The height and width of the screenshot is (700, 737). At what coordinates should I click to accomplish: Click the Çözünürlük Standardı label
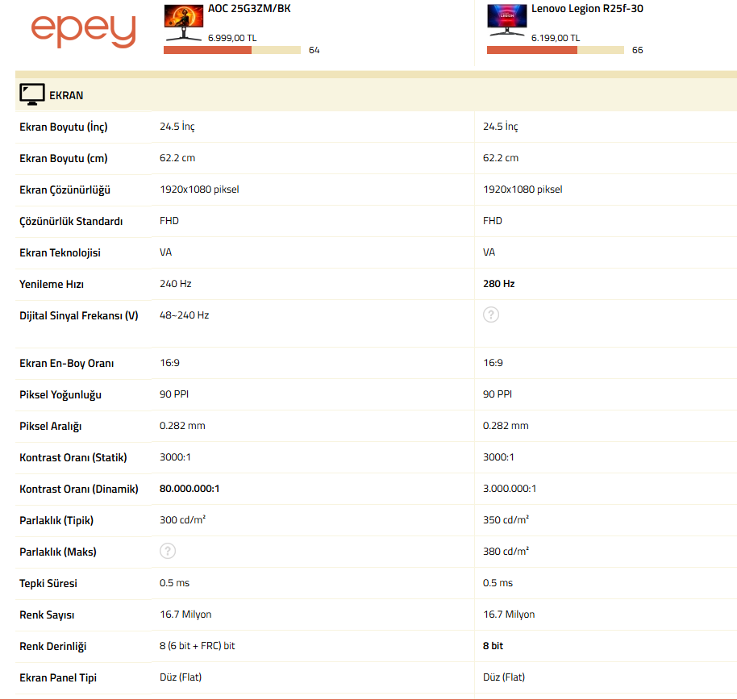71,222
